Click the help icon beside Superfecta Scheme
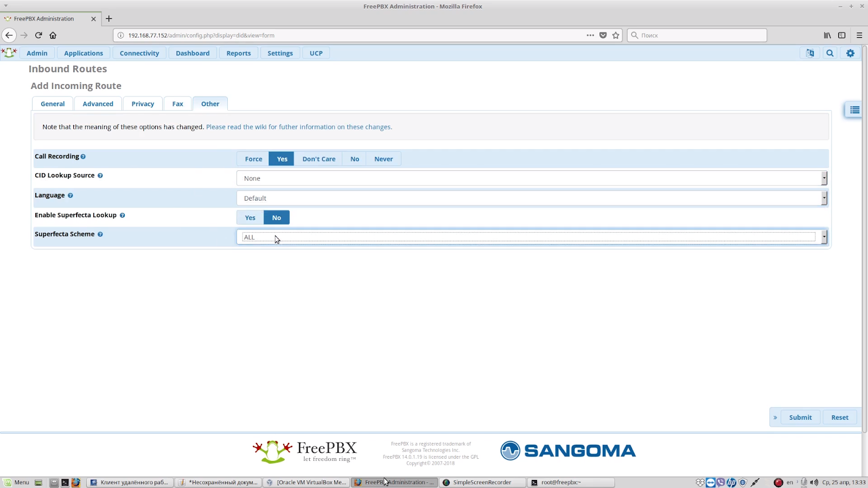This screenshot has width=868, height=488. click(x=100, y=234)
